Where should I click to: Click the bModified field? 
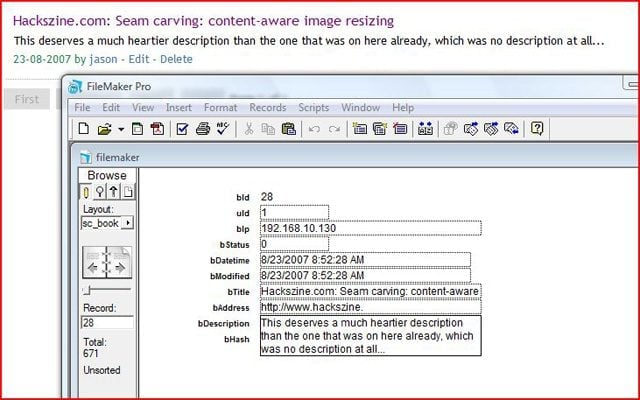(365, 276)
